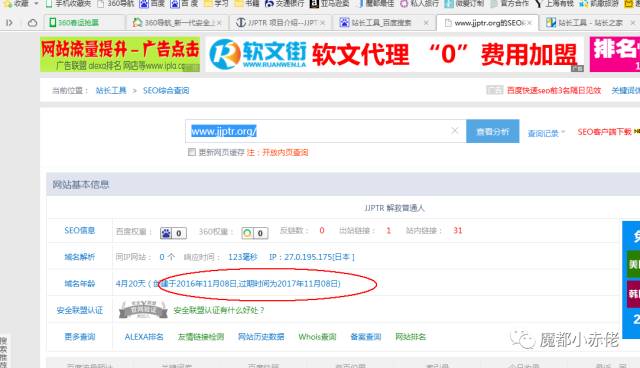Click the 站内链接 value 31

click(458, 231)
